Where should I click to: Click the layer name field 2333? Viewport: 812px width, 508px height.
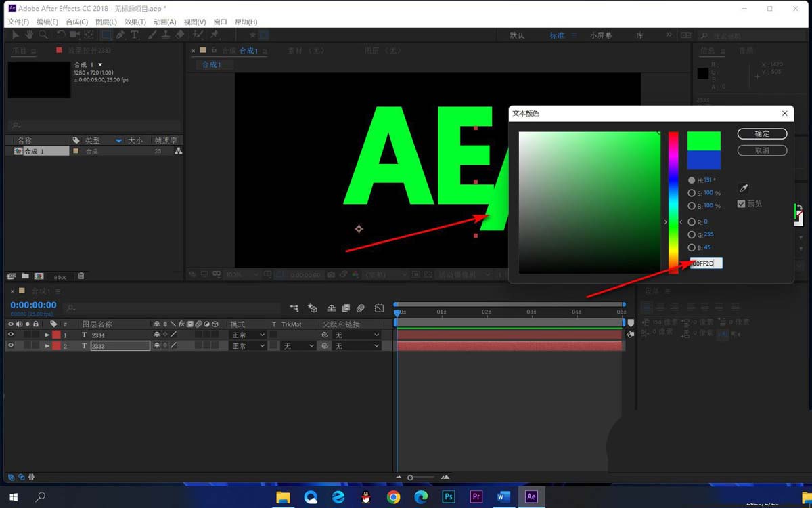point(120,345)
